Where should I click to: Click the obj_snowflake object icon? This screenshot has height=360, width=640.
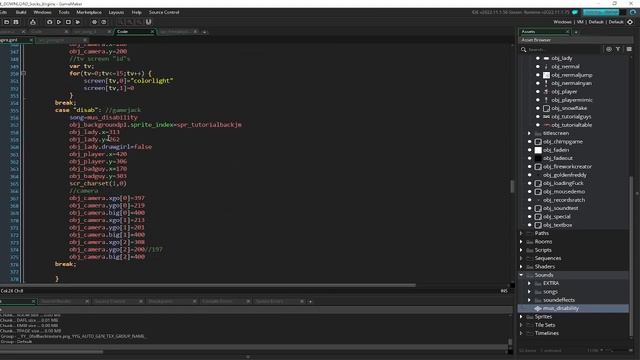tap(546, 108)
